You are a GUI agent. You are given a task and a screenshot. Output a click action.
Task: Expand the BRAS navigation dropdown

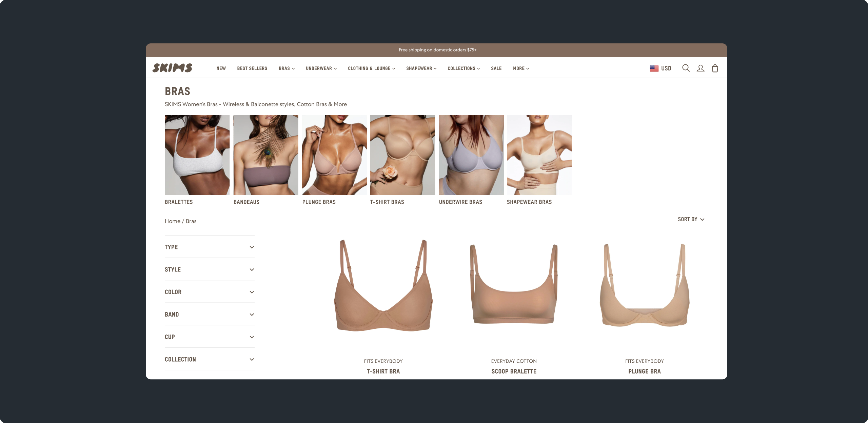[x=287, y=68]
